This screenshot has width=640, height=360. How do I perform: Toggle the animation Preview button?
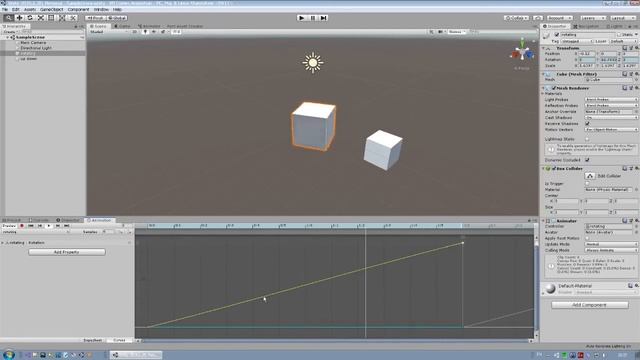(x=9, y=226)
